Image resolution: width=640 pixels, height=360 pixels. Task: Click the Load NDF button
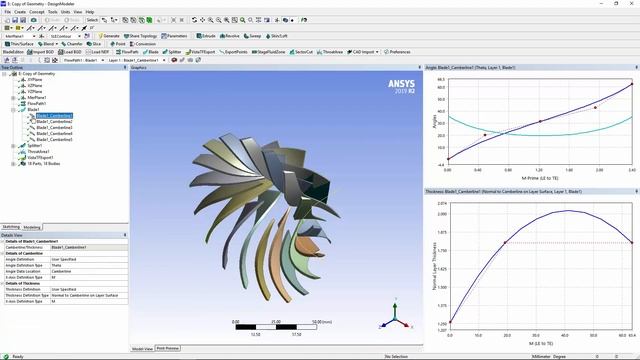pos(98,52)
